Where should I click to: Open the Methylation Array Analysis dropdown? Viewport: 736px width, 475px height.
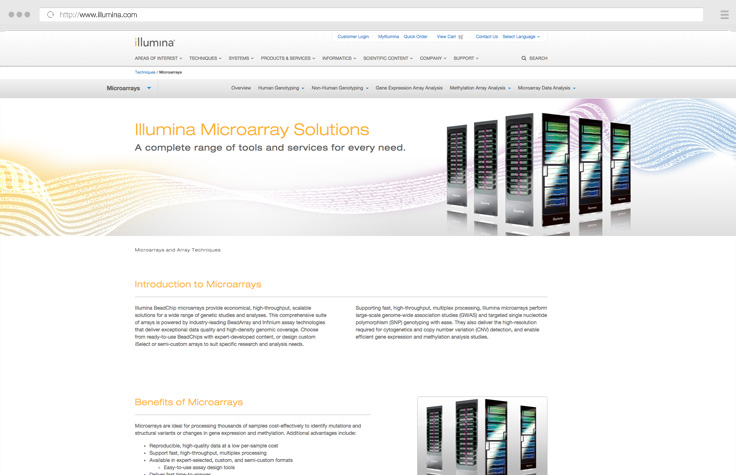[x=480, y=88]
